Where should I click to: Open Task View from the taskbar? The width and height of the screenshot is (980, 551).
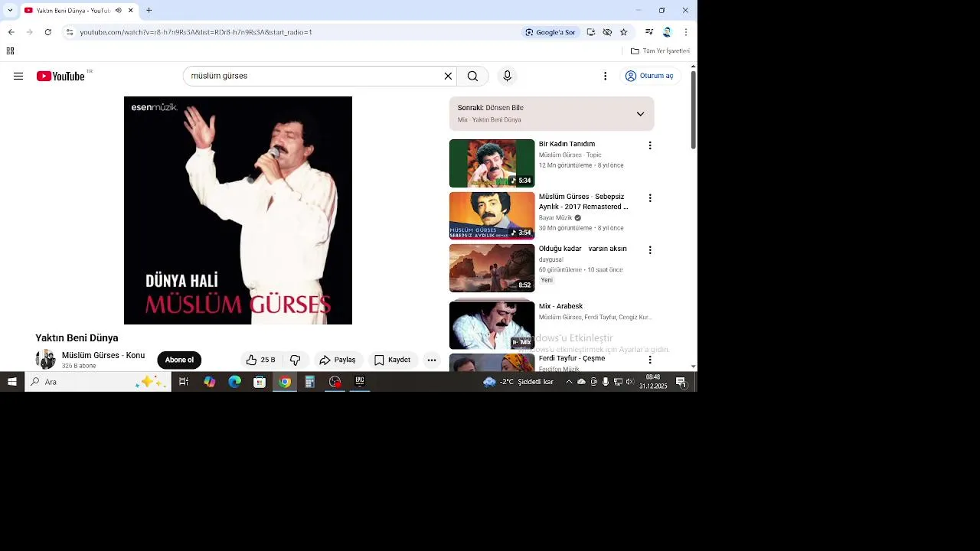[x=184, y=382]
